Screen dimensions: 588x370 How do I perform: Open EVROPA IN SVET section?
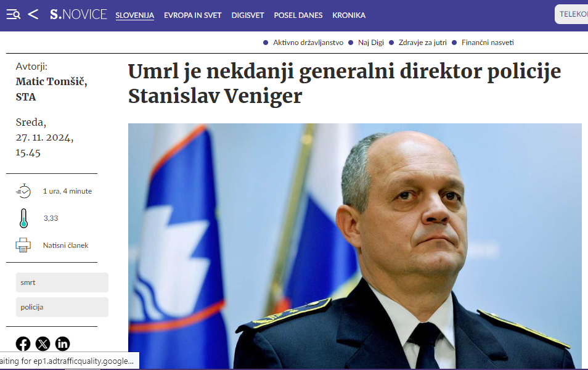[193, 15]
